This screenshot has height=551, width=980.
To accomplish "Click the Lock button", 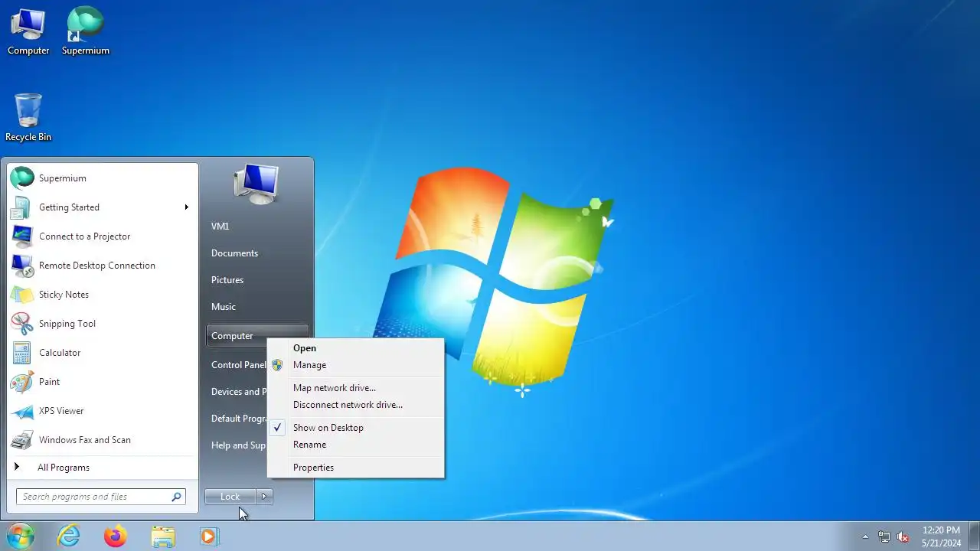I will (x=230, y=497).
